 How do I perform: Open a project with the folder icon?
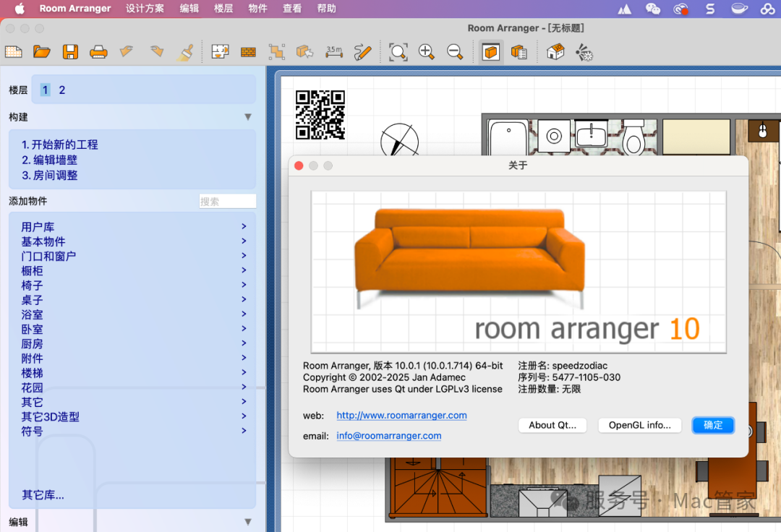[42, 51]
